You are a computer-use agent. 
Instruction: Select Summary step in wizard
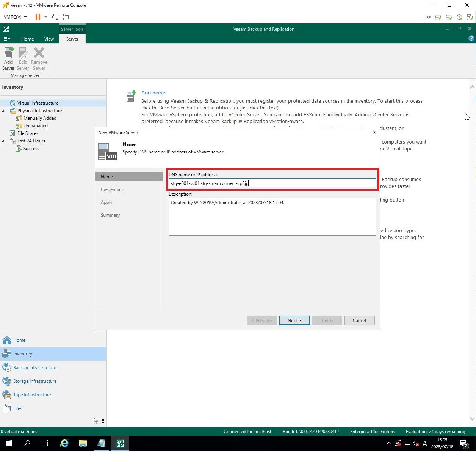110,215
